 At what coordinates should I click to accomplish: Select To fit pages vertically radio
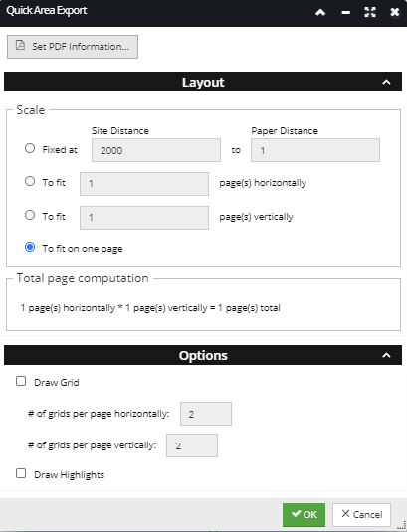click(x=30, y=215)
